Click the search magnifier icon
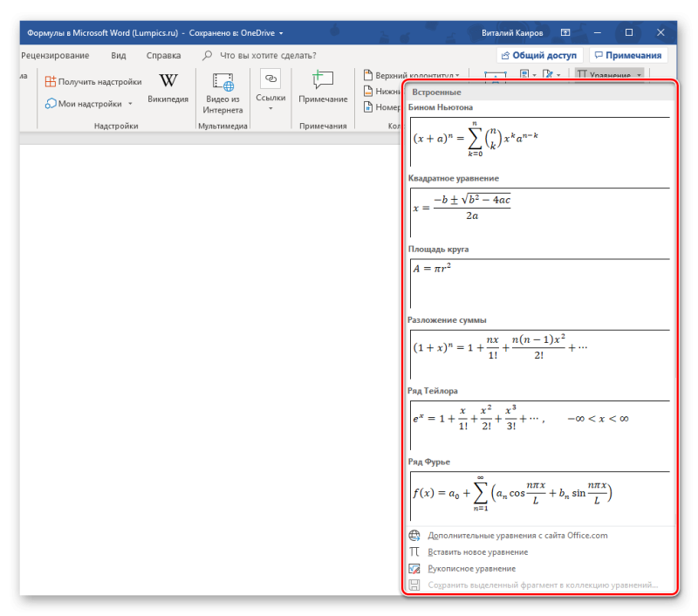Viewport: 698px width, 616px height. pos(207,55)
